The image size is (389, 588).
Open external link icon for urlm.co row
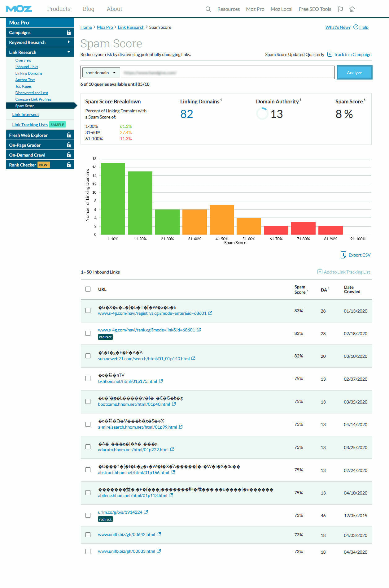coord(146,512)
